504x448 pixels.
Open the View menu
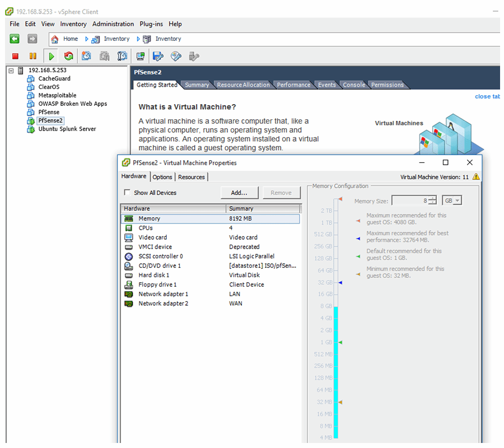[48, 24]
